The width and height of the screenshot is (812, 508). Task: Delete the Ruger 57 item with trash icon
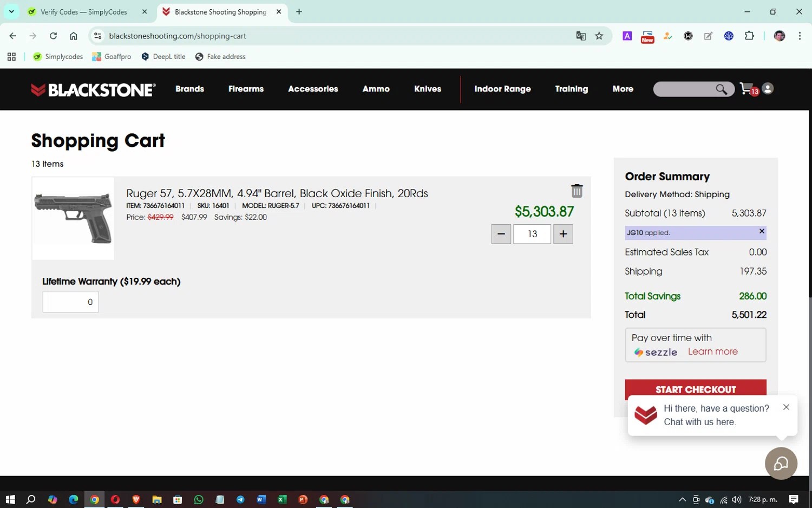tap(577, 191)
